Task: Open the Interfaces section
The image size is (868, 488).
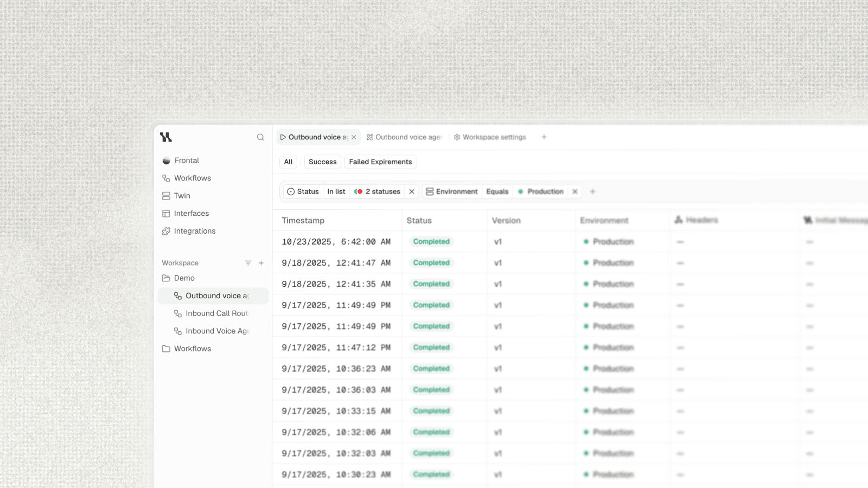Action: point(186,214)
